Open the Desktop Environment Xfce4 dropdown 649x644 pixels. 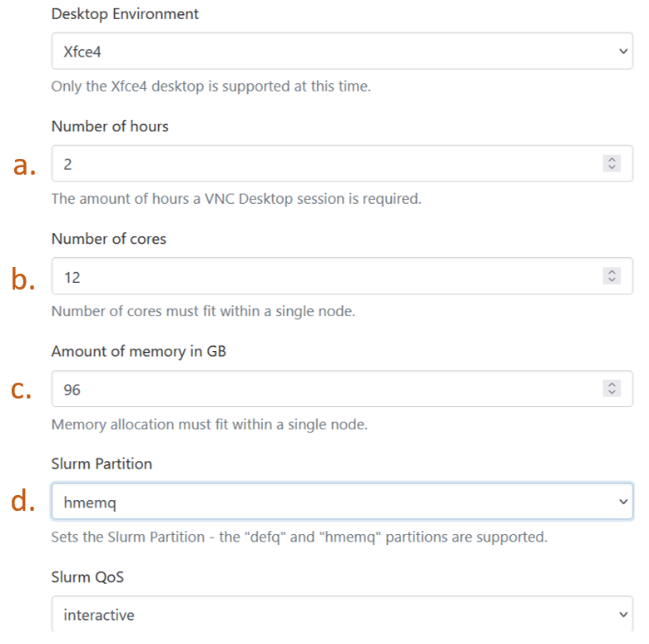[x=342, y=51]
